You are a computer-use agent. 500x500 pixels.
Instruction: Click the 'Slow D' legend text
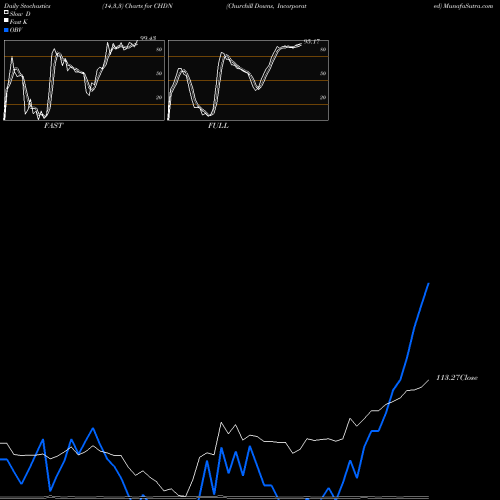pyautogui.click(x=20, y=14)
